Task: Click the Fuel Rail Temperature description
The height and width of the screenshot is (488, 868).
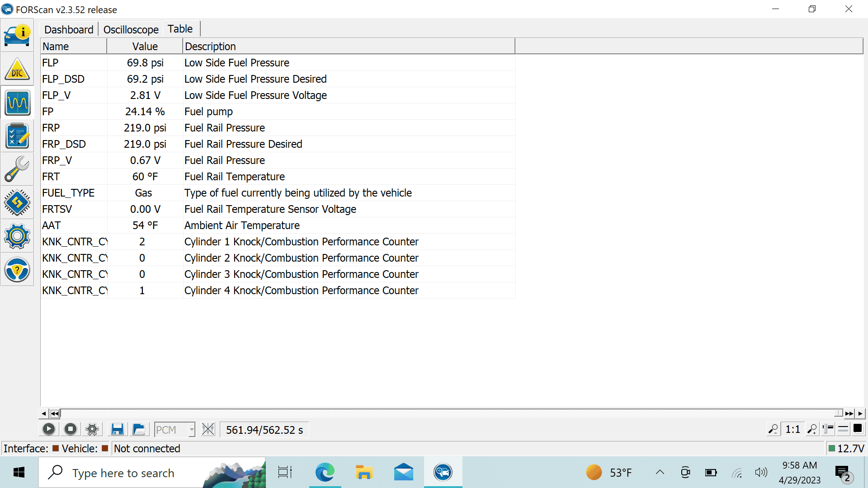Action: click(235, 177)
